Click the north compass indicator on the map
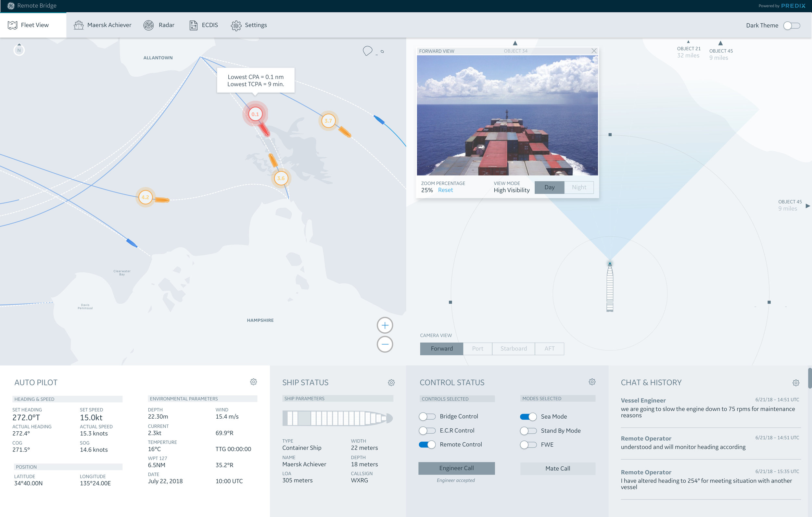Image resolution: width=812 pixels, height=517 pixels. (19, 50)
